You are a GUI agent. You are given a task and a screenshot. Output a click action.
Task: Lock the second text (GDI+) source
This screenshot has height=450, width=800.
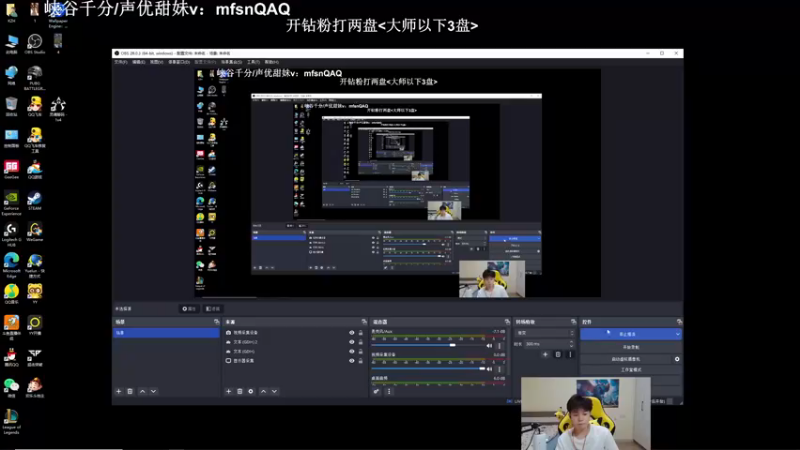click(x=361, y=351)
